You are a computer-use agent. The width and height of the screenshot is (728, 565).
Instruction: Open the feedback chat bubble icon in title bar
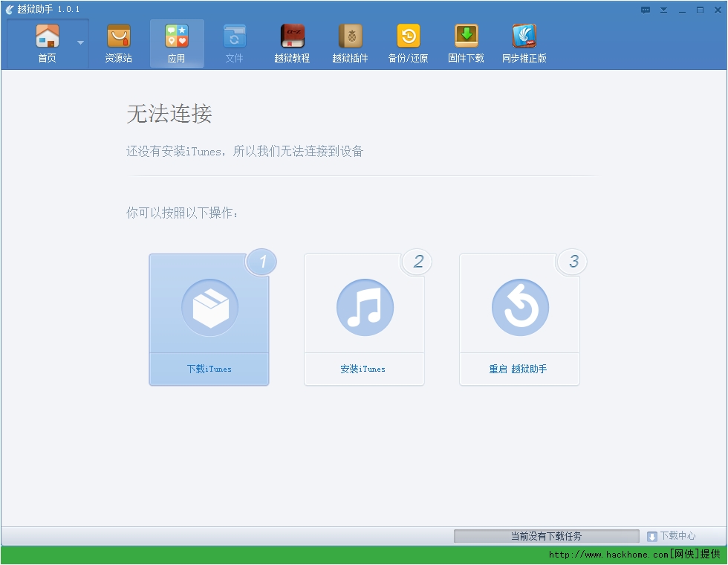click(x=646, y=10)
